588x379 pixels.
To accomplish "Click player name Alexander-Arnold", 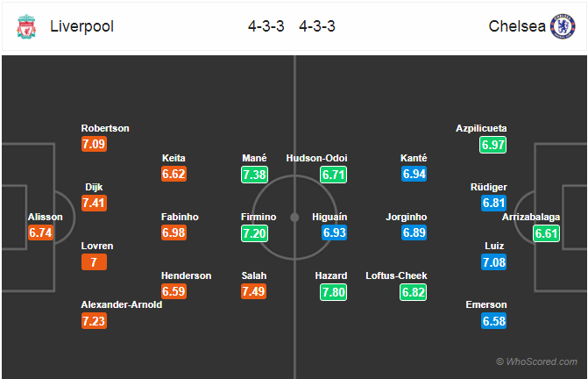I will (122, 304).
